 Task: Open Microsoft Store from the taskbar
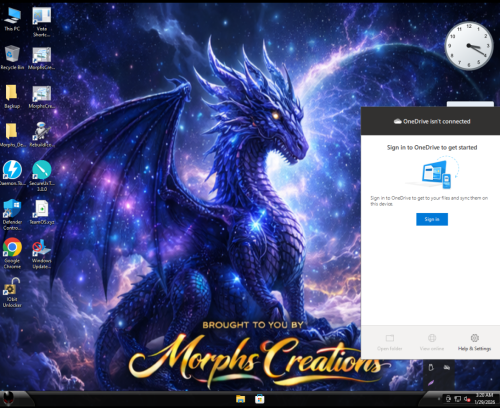(x=260, y=399)
